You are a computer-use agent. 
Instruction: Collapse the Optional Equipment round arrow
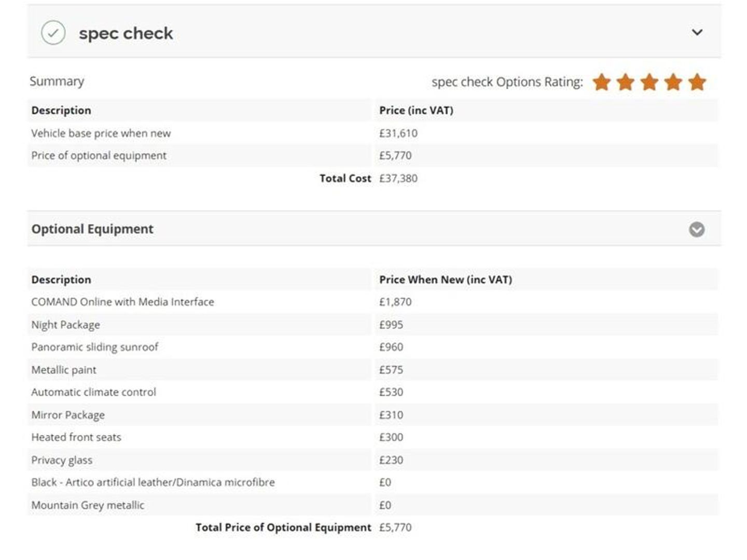point(697,229)
